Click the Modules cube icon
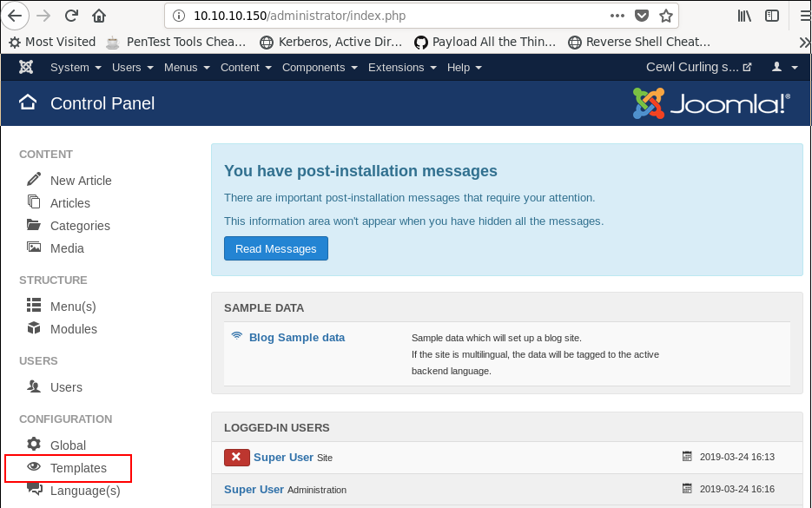The height and width of the screenshot is (508, 812). click(x=34, y=328)
